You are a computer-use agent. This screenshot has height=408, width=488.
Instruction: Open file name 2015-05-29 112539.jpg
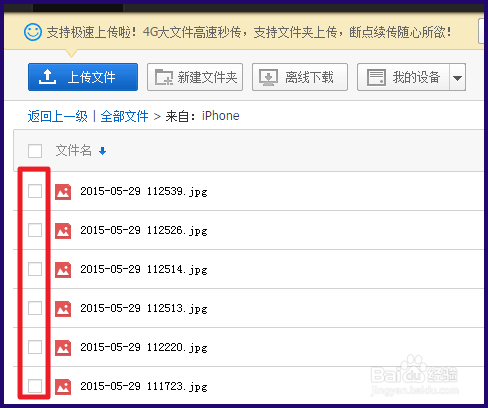pyautogui.click(x=144, y=192)
